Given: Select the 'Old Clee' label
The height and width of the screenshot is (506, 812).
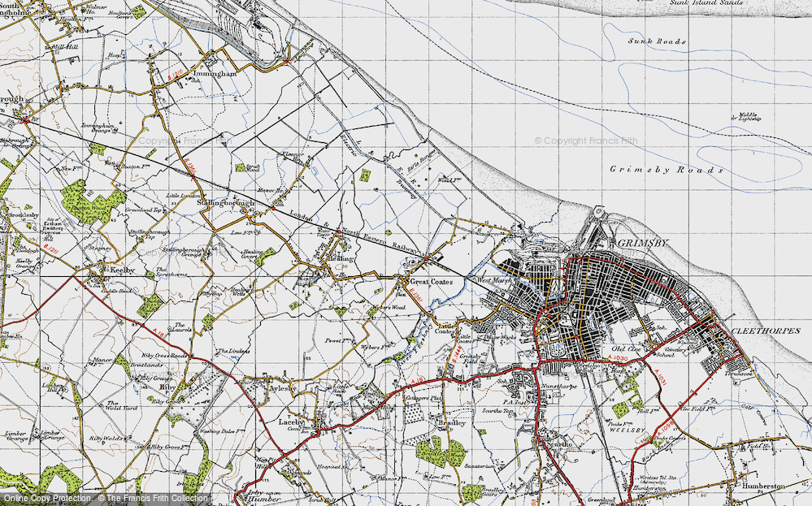Looking at the screenshot, I should (x=627, y=349).
